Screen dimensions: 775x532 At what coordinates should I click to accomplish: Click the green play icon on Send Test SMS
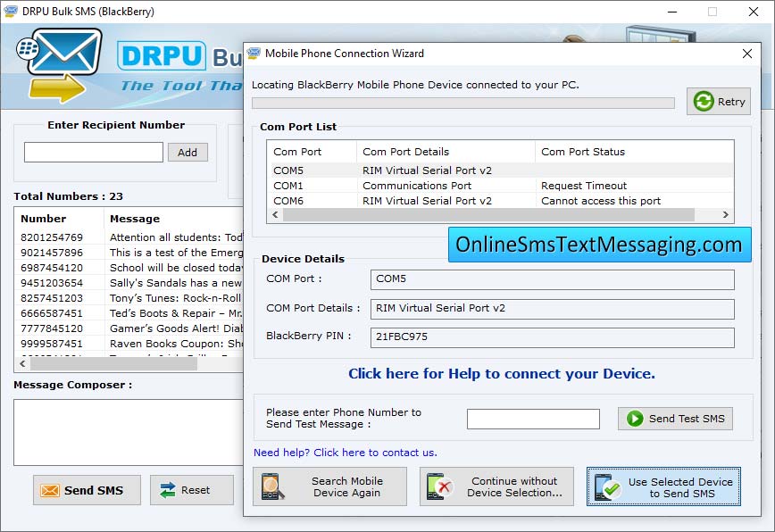coord(634,419)
